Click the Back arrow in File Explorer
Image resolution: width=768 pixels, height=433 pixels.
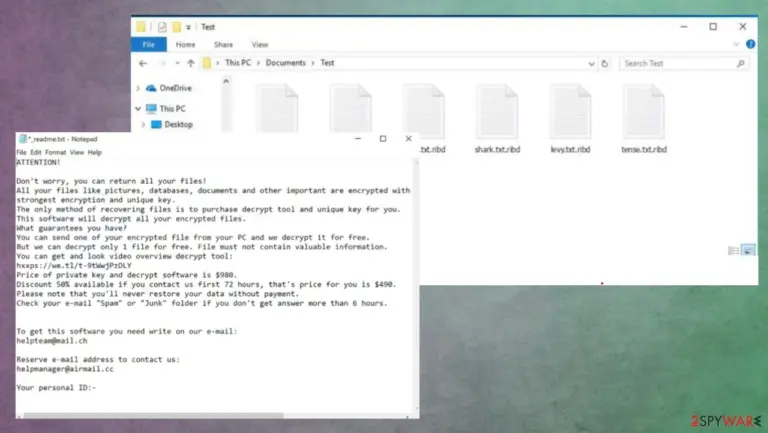click(143, 63)
